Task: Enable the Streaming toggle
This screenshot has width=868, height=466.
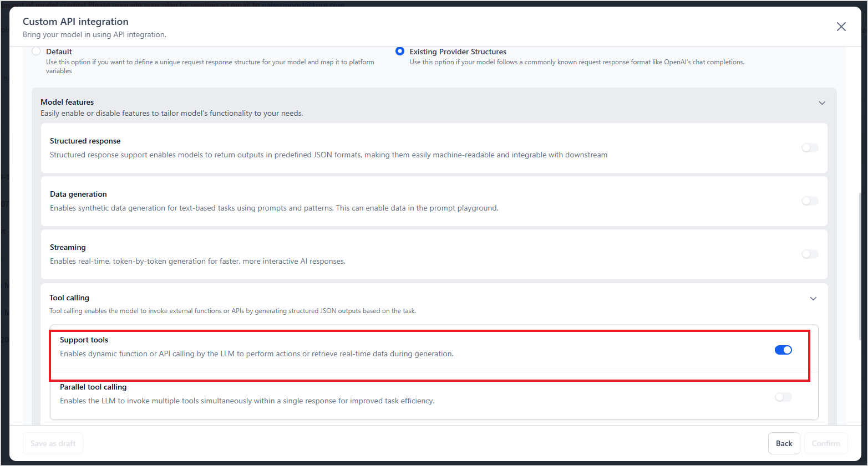Action: [809, 254]
